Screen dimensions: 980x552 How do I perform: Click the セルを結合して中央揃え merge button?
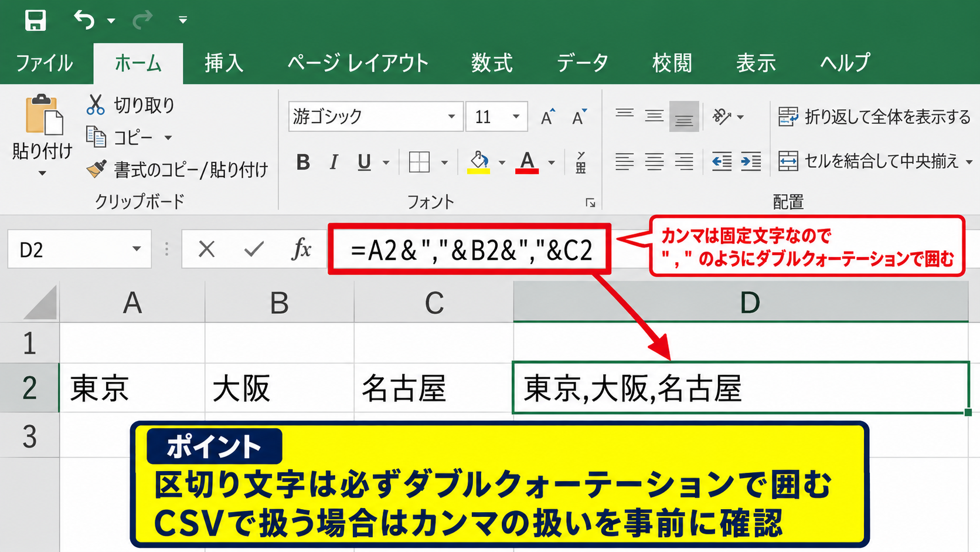pos(868,161)
